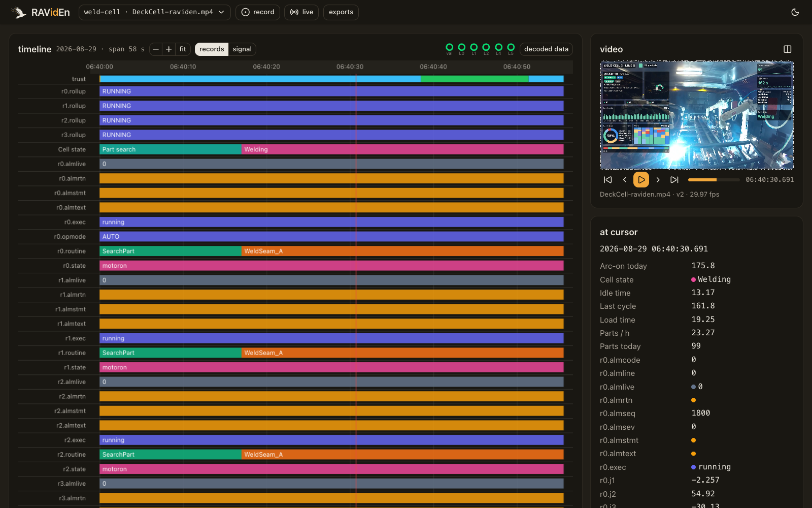Viewport: 812px width, 508px height.
Task: Click the 'Parts today' value 99
Action: click(696, 346)
